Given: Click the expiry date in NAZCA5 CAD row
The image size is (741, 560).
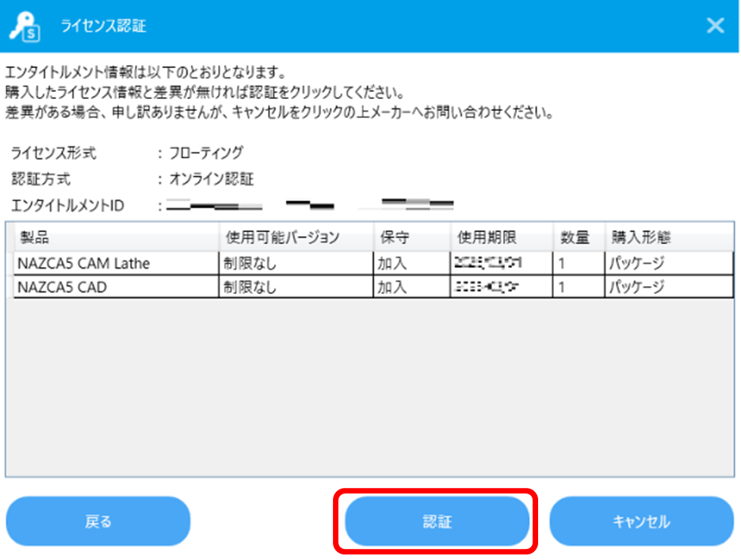Looking at the screenshot, I should point(487,286).
